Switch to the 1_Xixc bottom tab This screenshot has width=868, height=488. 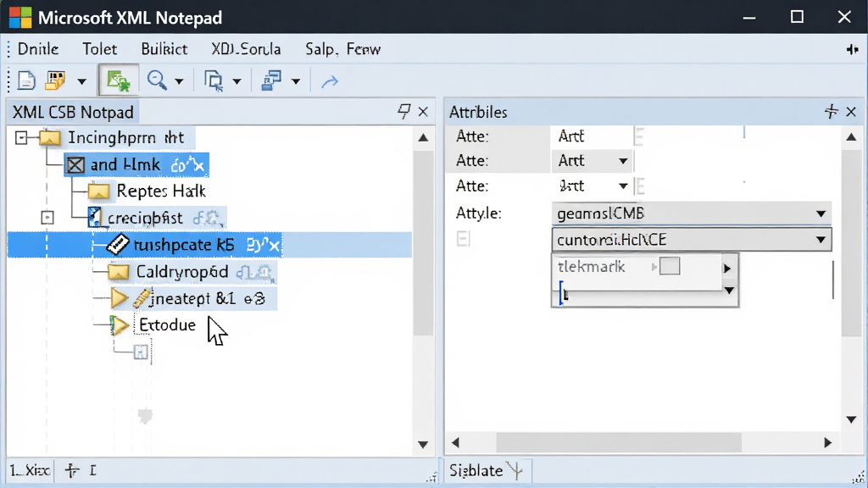(30, 471)
